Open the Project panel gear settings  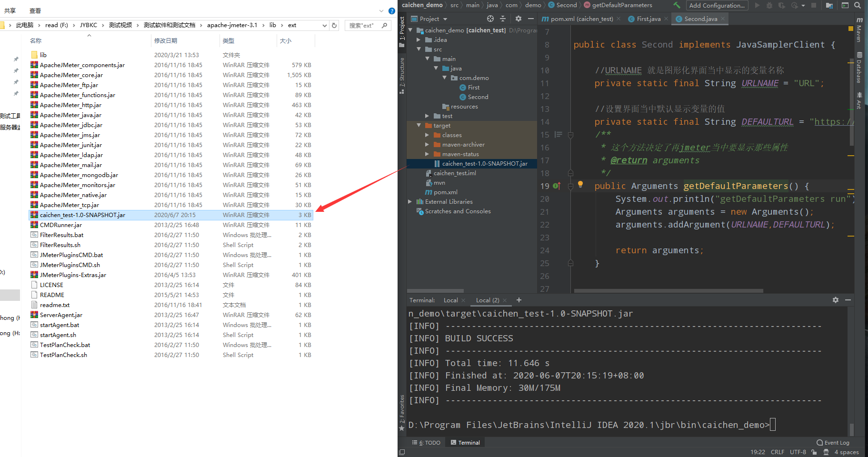[x=519, y=19]
